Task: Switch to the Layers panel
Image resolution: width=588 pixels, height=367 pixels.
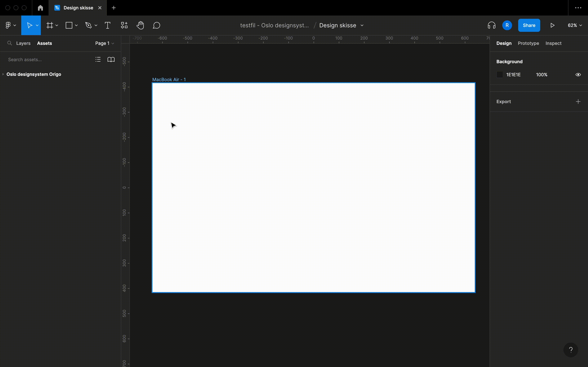Action: (x=23, y=43)
